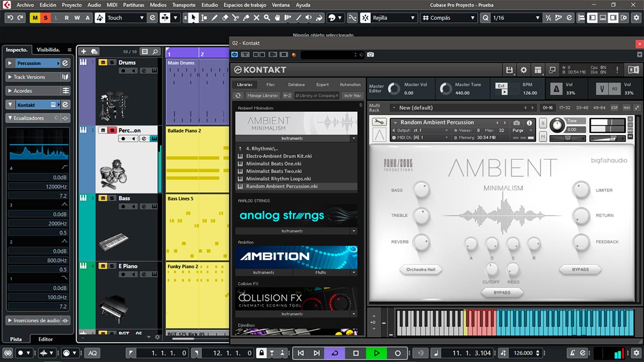
Task: Select the Draw pencil tool
Action: tap(214, 18)
